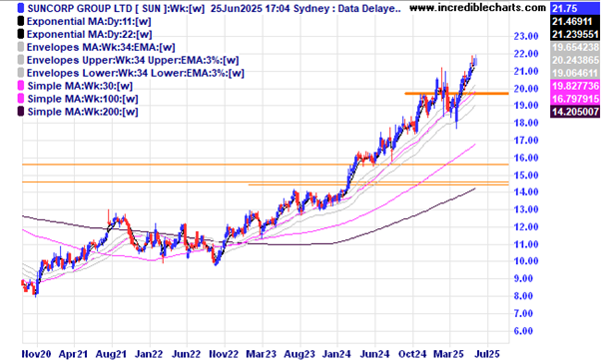Click the Mar23 date axis label
Image resolution: width=601 pixels, height=364 pixels.
(x=261, y=354)
